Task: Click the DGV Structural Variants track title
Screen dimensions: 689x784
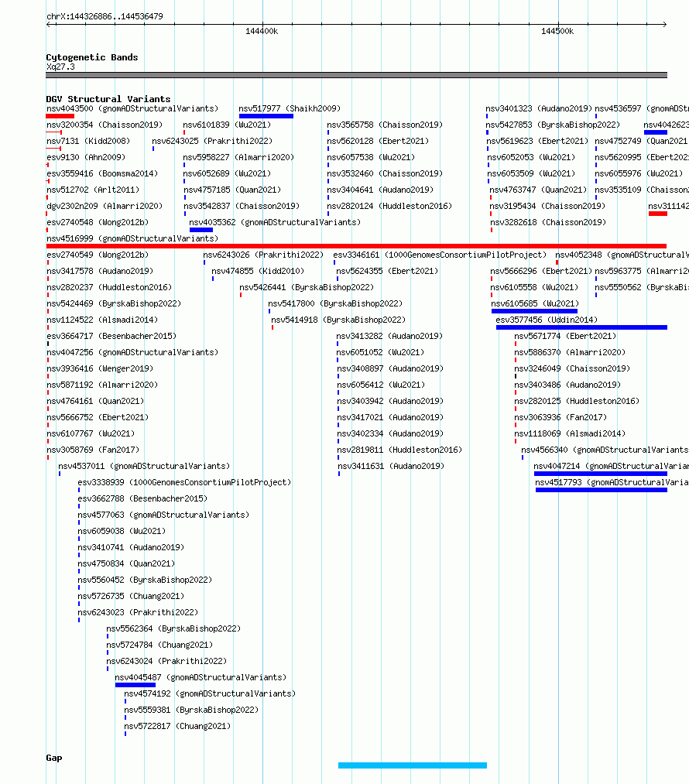Action: click(x=108, y=99)
